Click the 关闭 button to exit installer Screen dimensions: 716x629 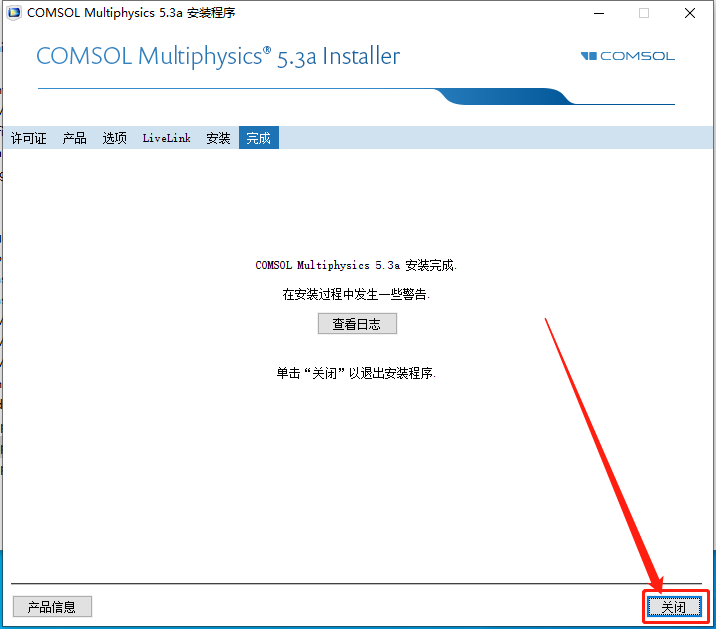(x=674, y=607)
